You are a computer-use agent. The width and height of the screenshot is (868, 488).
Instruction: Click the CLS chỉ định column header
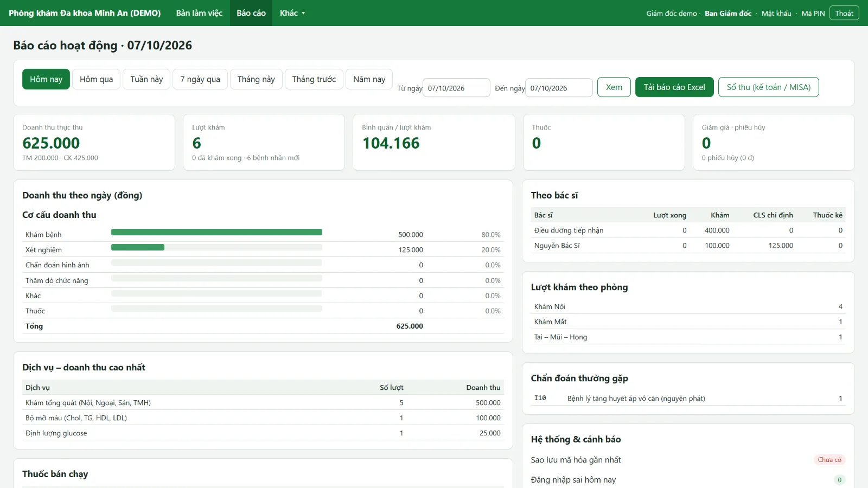[x=773, y=215]
